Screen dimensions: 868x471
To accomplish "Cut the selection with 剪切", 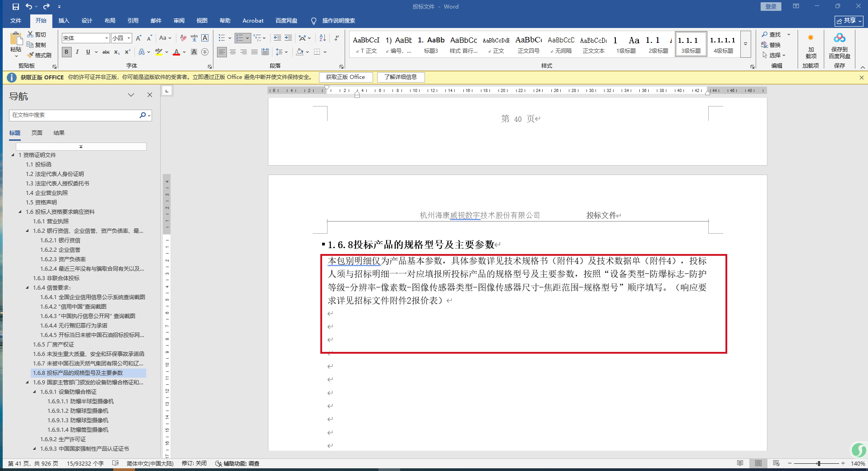I will coord(37,34).
